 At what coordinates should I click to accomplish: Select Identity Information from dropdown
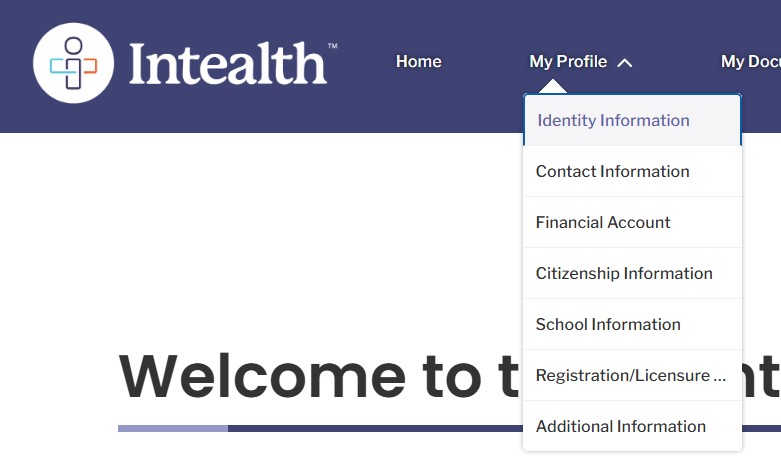pyautogui.click(x=632, y=120)
